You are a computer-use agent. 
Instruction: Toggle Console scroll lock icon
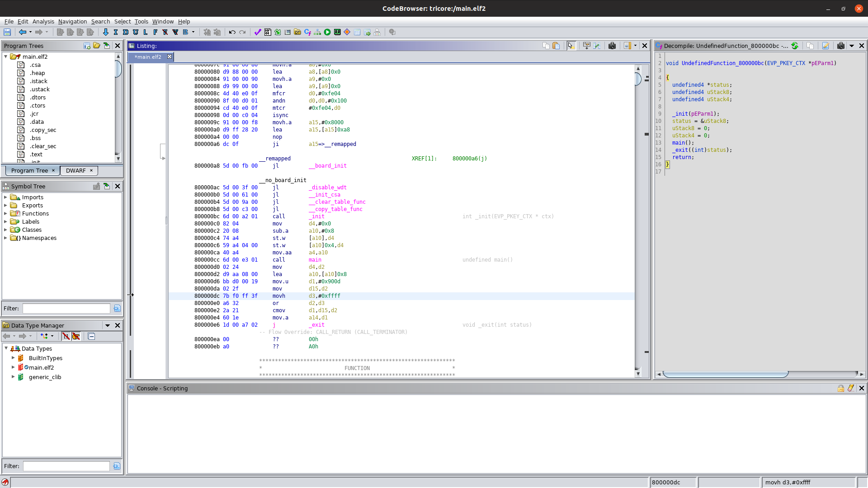[841, 388]
